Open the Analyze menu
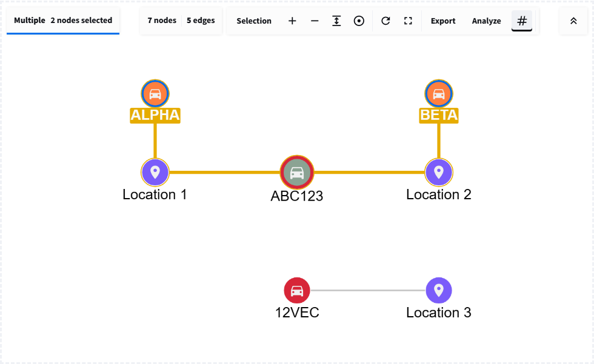This screenshot has height=364, width=594. 486,21
